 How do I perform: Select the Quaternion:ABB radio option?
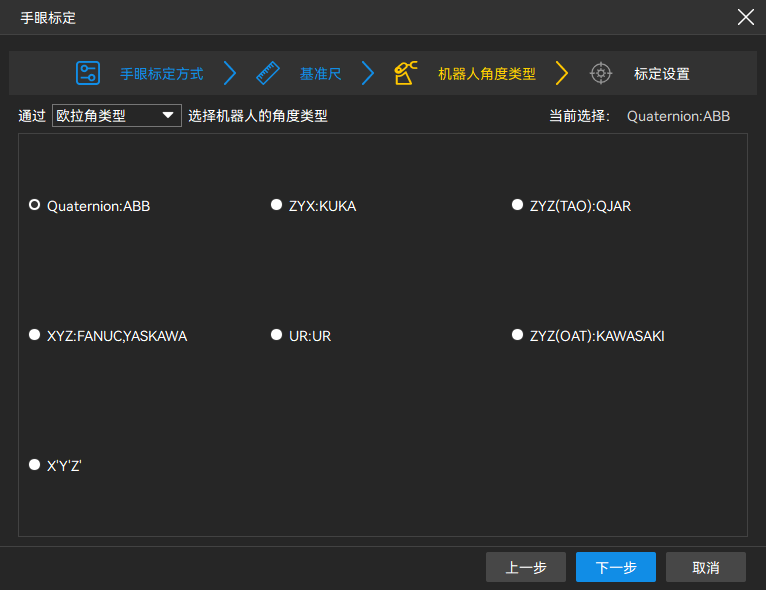(35, 205)
